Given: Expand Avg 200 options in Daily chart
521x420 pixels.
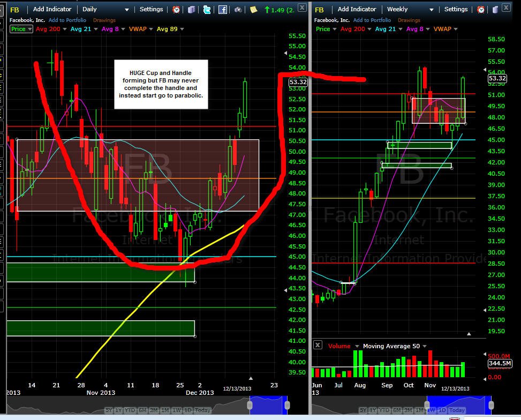Looking at the screenshot, I should click(64, 29).
